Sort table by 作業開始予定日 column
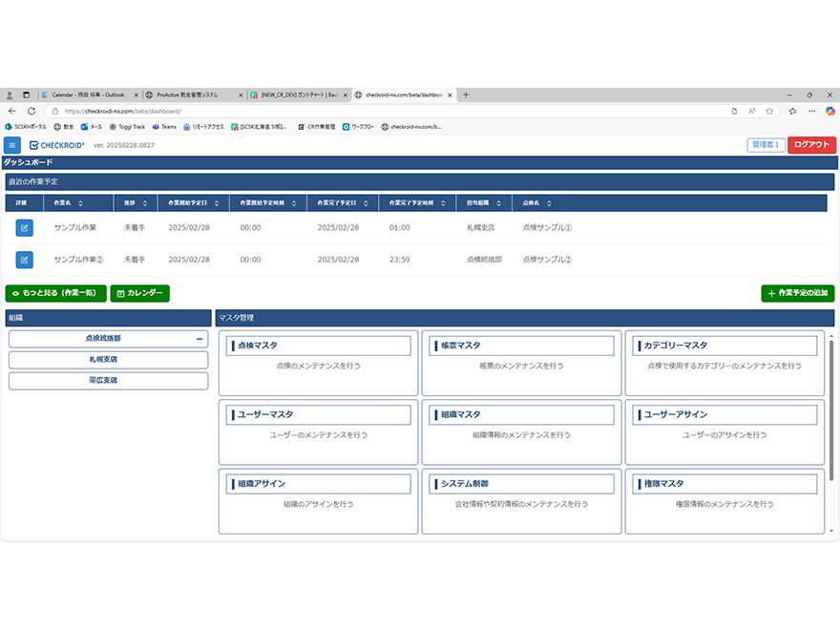 click(217, 203)
